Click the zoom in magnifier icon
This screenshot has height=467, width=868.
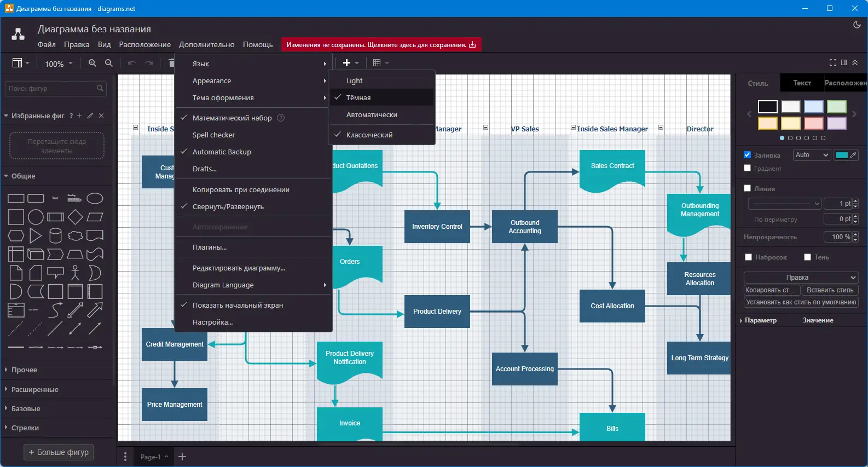coord(92,63)
